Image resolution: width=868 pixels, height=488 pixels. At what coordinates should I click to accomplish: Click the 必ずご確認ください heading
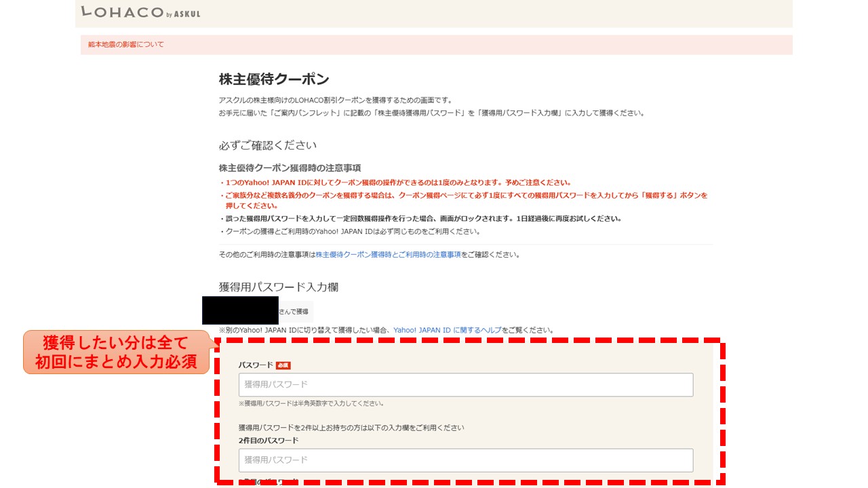[x=267, y=145]
